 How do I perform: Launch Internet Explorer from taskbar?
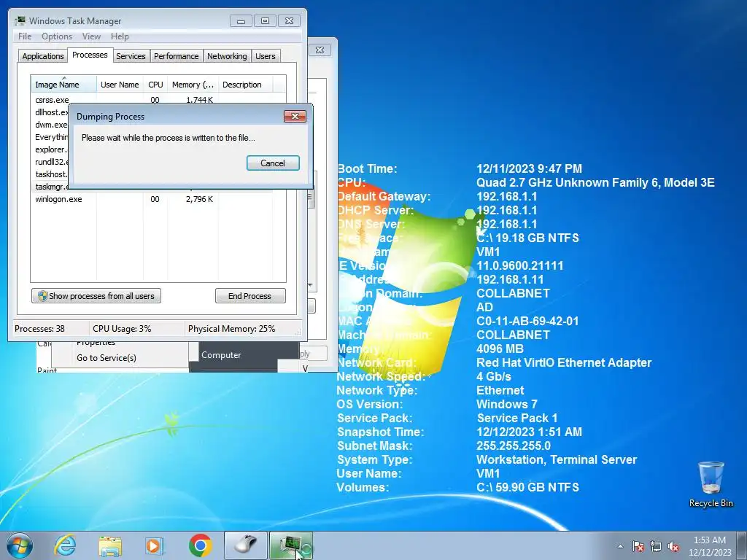point(65,545)
